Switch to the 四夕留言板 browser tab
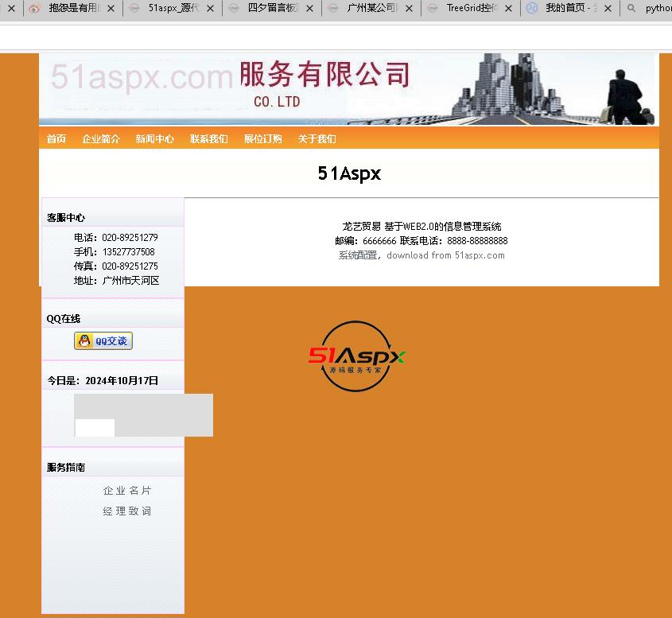 pyautogui.click(x=272, y=8)
